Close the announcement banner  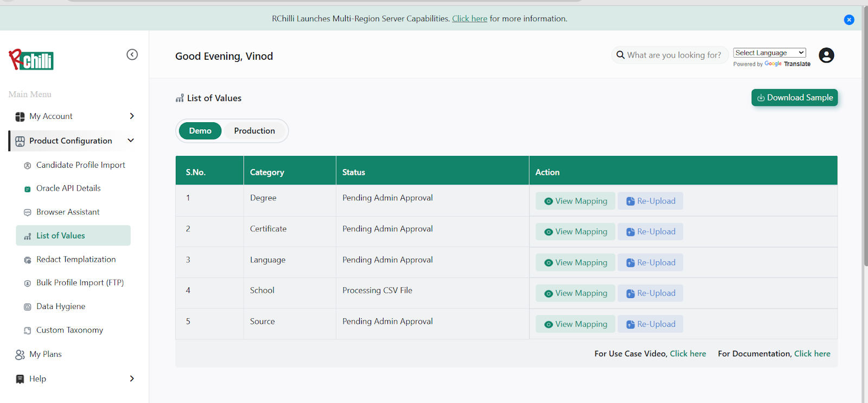tap(849, 20)
